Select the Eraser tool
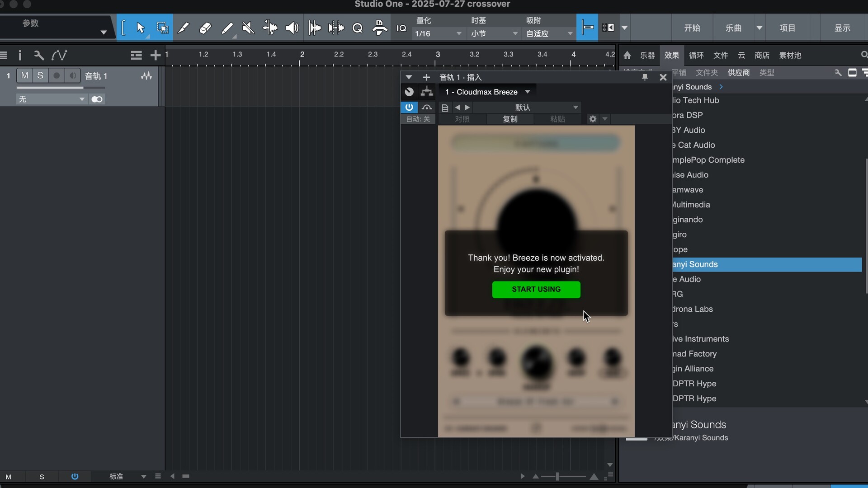This screenshot has width=868, height=488. point(205,28)
